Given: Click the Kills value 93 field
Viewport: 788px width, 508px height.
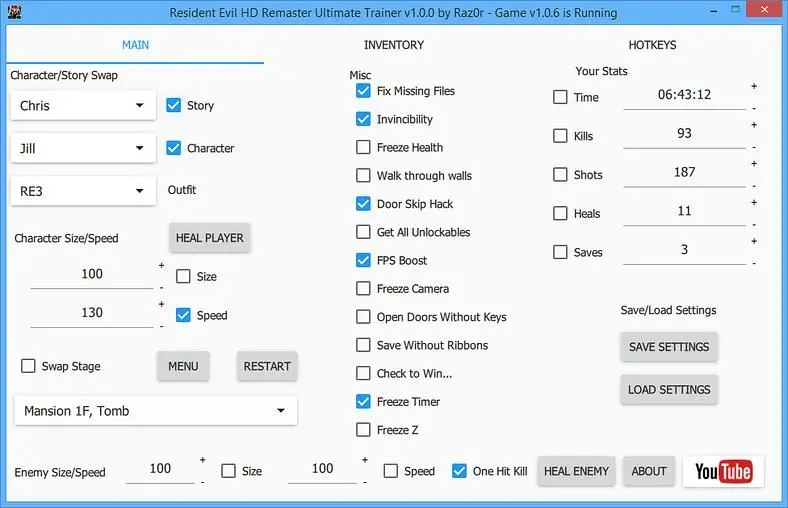Looking at the screenshot, I should click(x=684, y=134).
